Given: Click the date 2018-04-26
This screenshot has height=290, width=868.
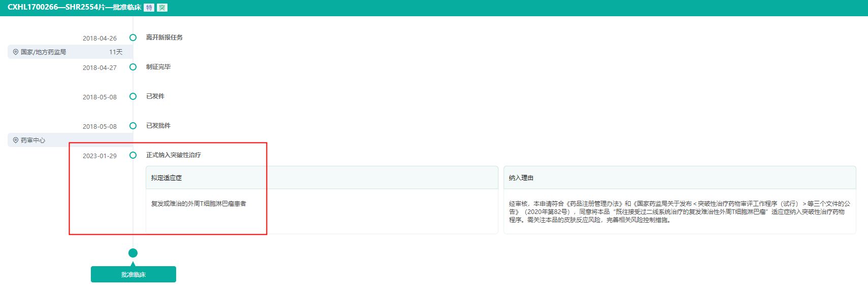Looking at the screenshot, I should tap(99, 38).
